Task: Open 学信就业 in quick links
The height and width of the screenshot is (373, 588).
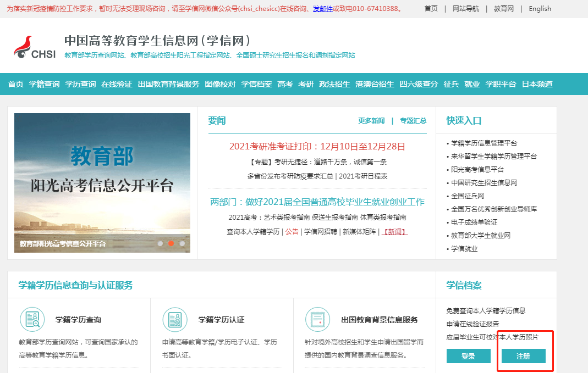Action: click(464, 249)
